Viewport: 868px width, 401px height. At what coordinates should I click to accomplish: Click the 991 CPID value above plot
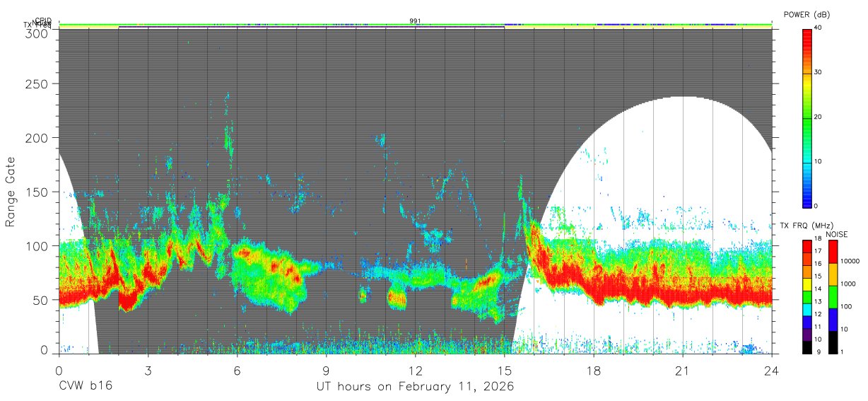415,21
